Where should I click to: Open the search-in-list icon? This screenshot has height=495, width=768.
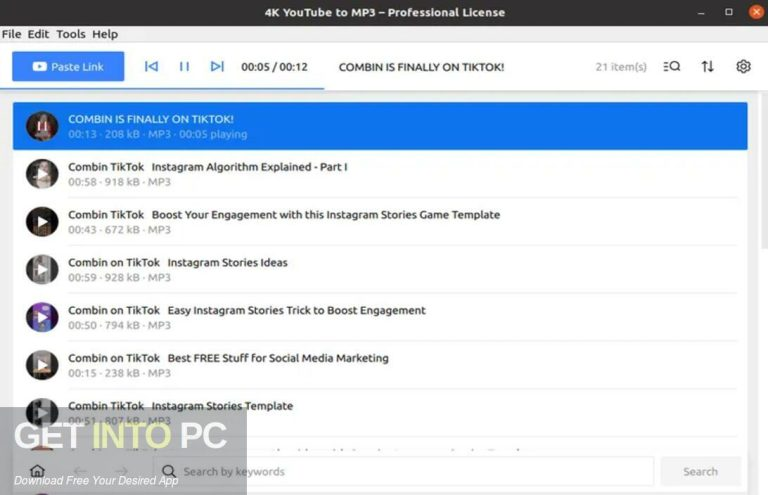[x=672, y=67]
